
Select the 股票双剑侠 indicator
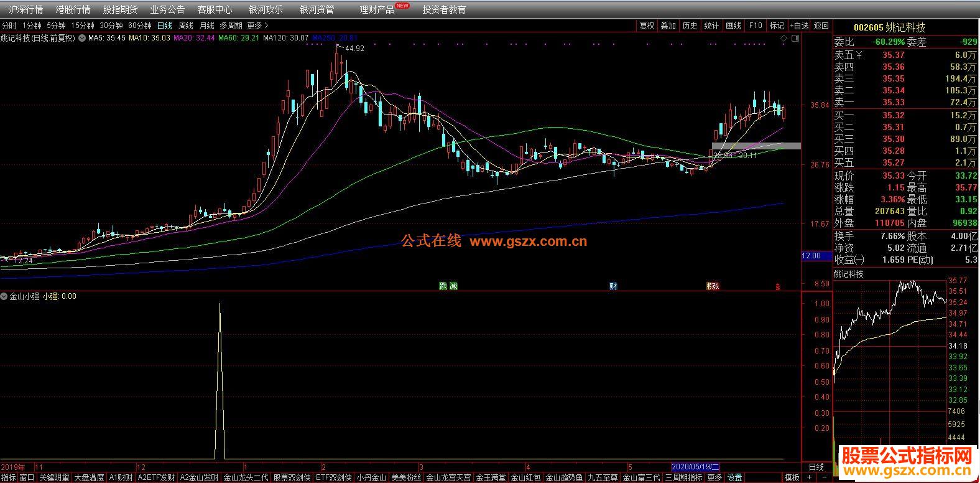click(x=292, y=477)
